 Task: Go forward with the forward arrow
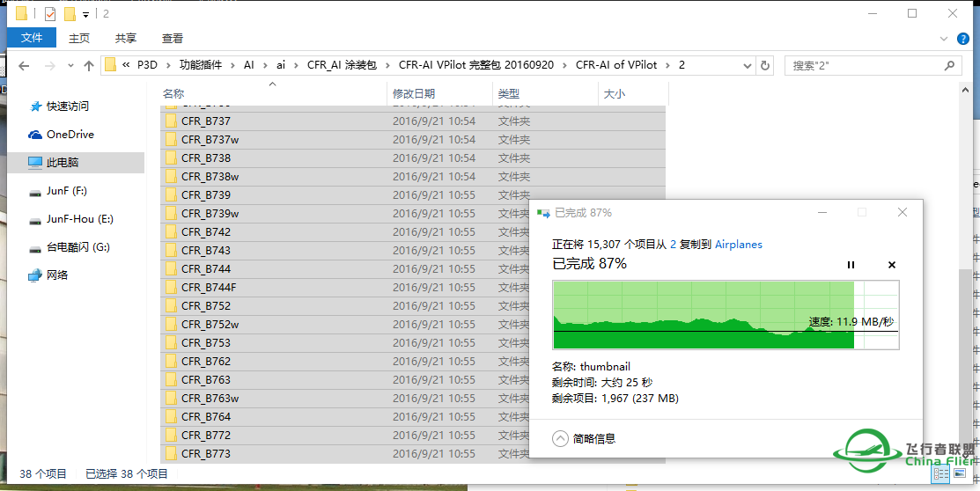50,66
